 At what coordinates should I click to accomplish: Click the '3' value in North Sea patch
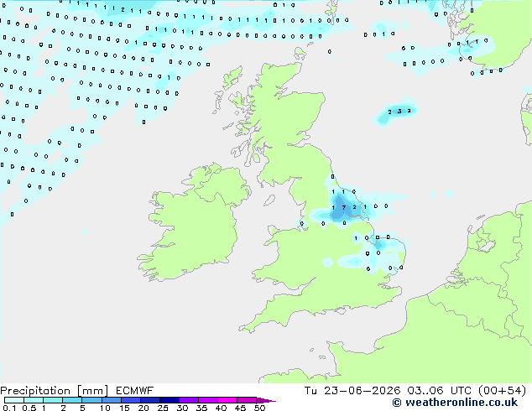(399, 112)
